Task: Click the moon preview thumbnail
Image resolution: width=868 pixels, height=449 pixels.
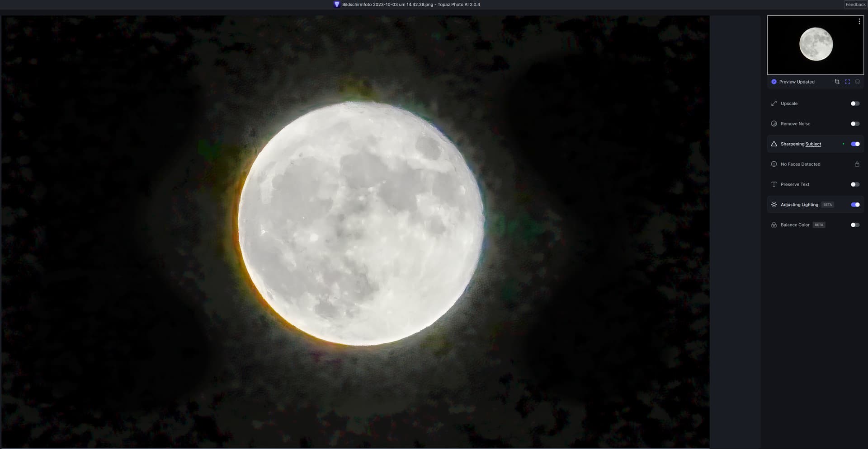Action: [816, 44]
